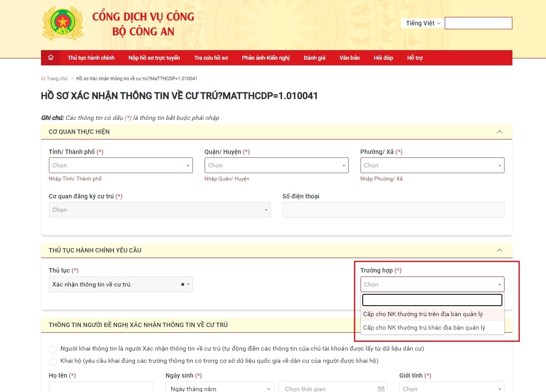The width and height of the screenshot is (546, 392).
Task: Open the Quận/Huyện dropdown
Action: tap(276, 165)
